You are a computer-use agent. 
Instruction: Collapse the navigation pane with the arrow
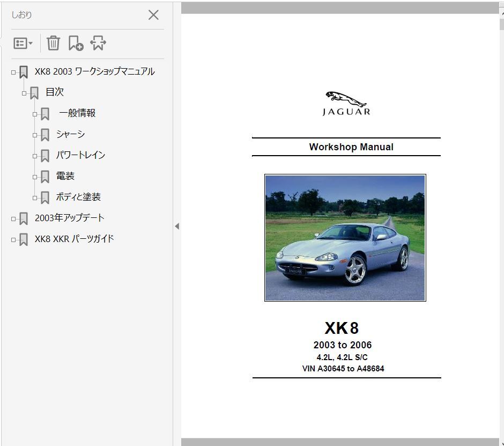177,226
